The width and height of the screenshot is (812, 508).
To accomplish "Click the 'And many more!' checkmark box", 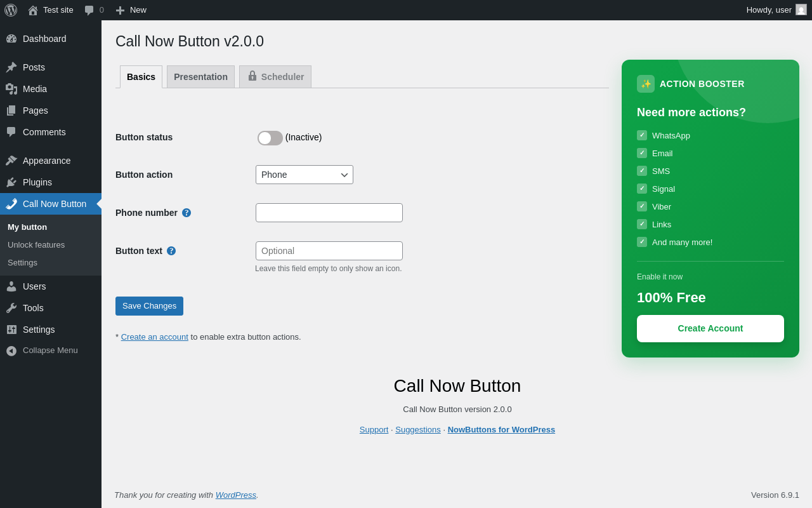I will tap(642, 242).
